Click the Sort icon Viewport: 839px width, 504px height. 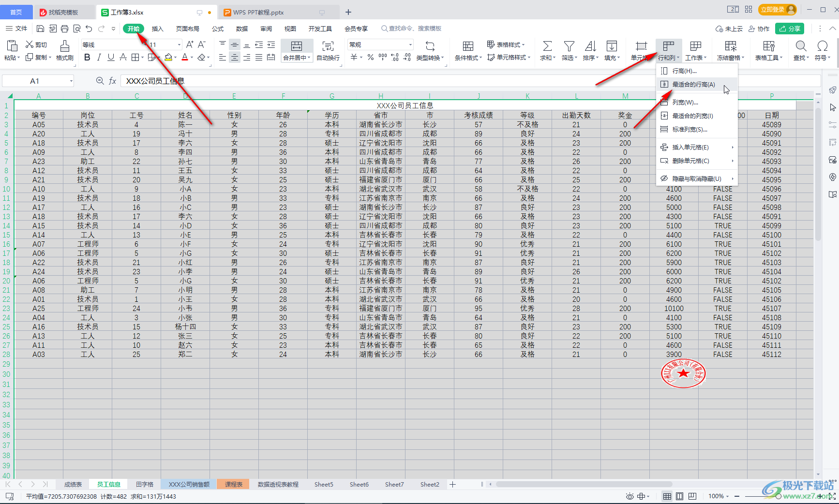pyautogui.click(x=590, y=46)
